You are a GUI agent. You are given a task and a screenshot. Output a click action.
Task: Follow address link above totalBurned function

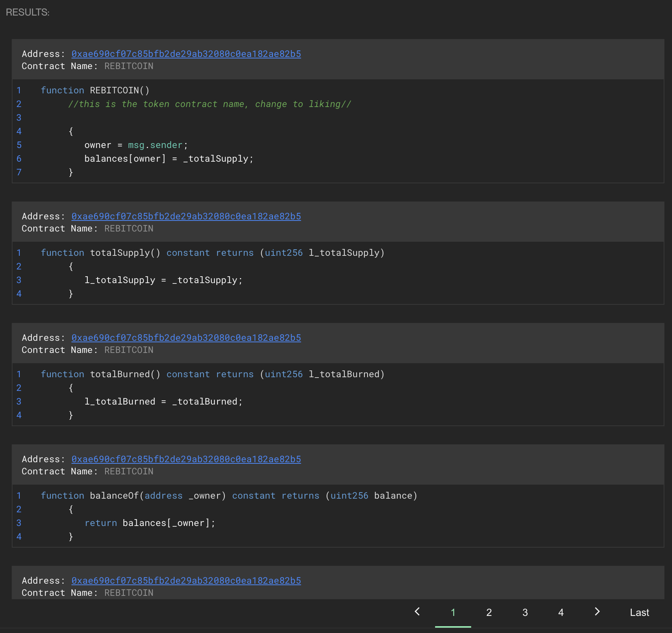(x=186, y=338)
